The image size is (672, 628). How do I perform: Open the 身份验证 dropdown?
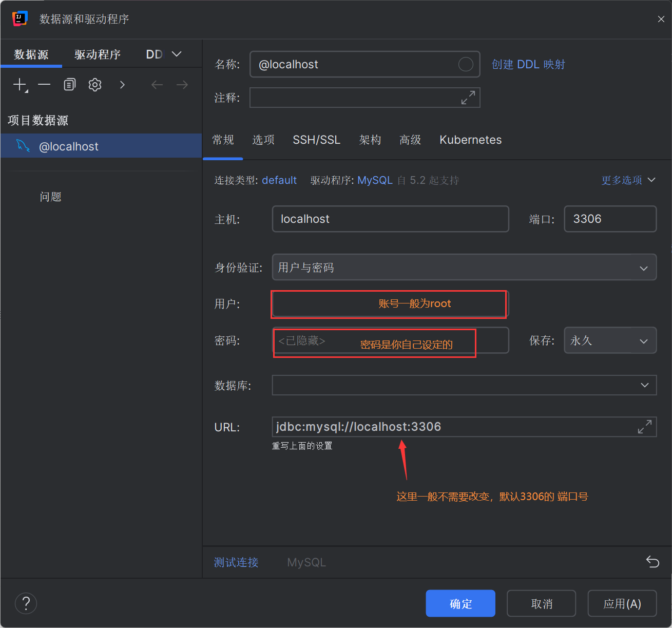pyautogui.click(x=464, y=268)
